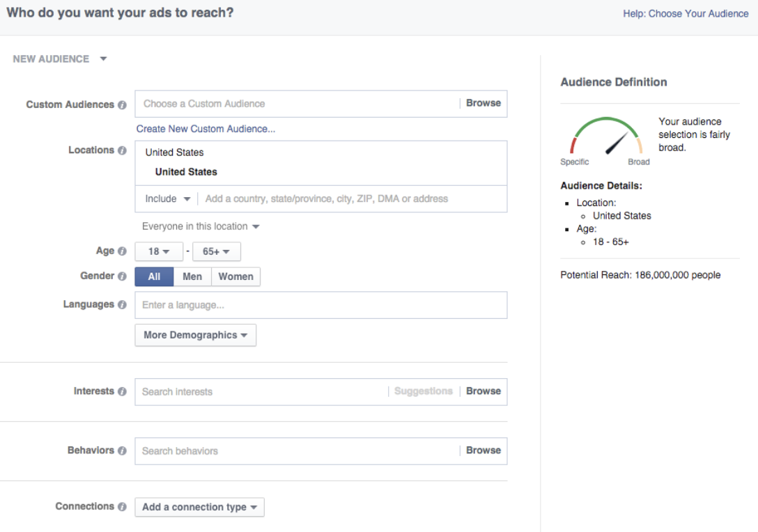Click the Interests info icon

(x=123, y=391)
